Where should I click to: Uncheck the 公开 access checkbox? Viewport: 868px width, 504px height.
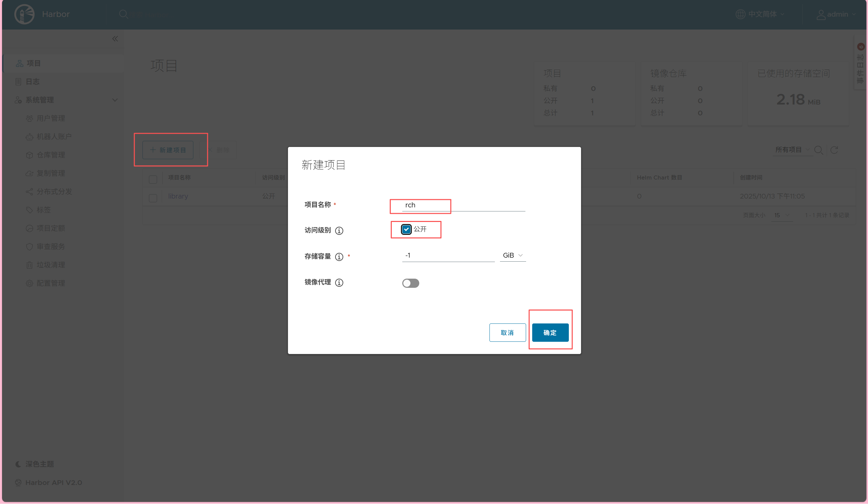point(406,229)
